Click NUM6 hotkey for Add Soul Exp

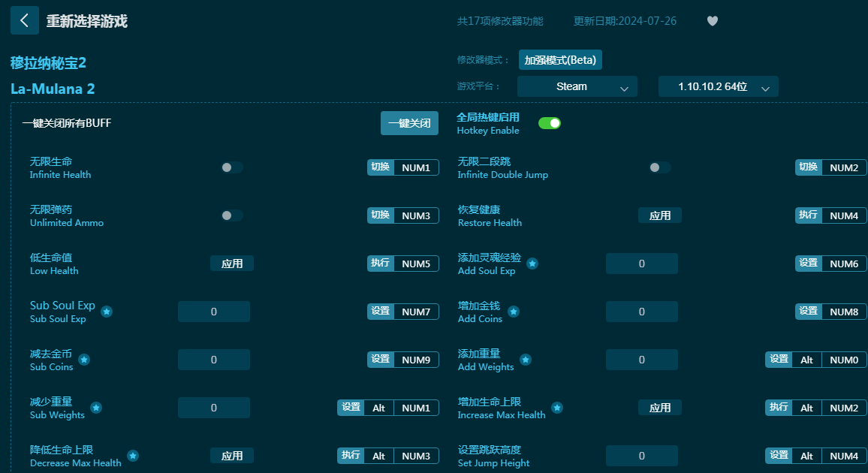pyautogui.click(x=844, y=264)
